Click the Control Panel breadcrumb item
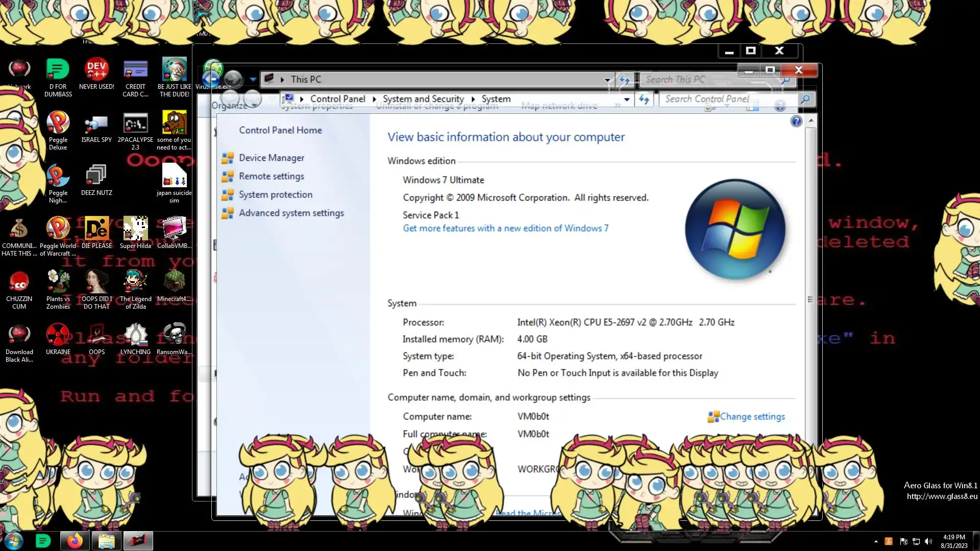 click(x=337, y=99)
